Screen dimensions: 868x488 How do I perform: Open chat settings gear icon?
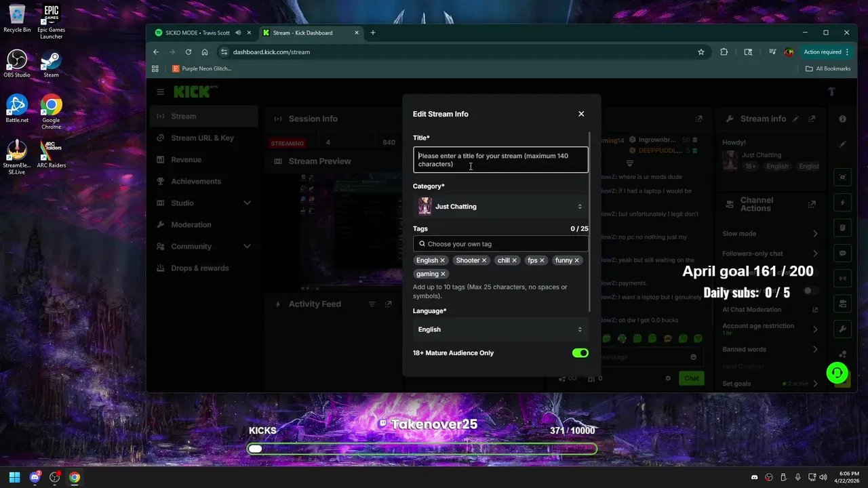tap(668, 378)
